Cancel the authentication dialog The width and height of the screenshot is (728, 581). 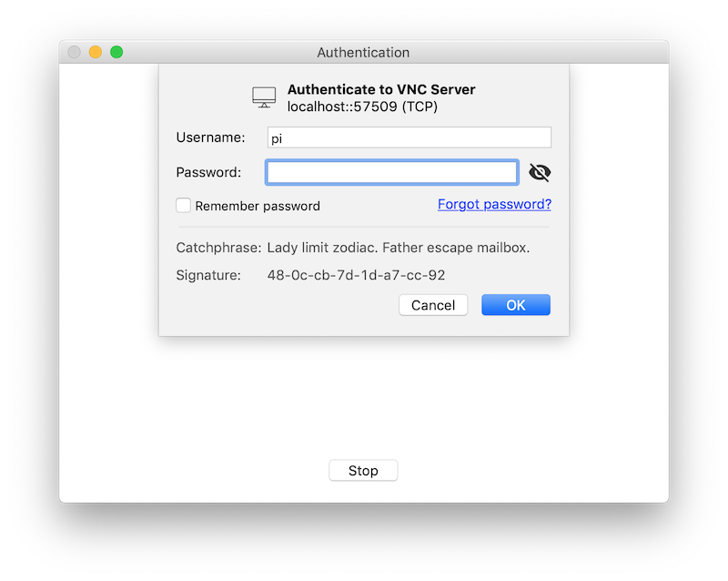433,304
